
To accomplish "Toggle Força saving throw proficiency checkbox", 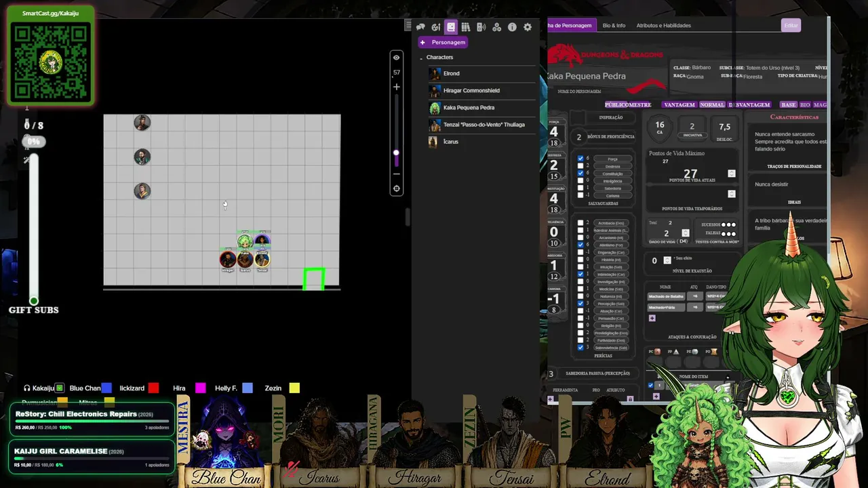I will pyautogui.click(x=580, y=159).
